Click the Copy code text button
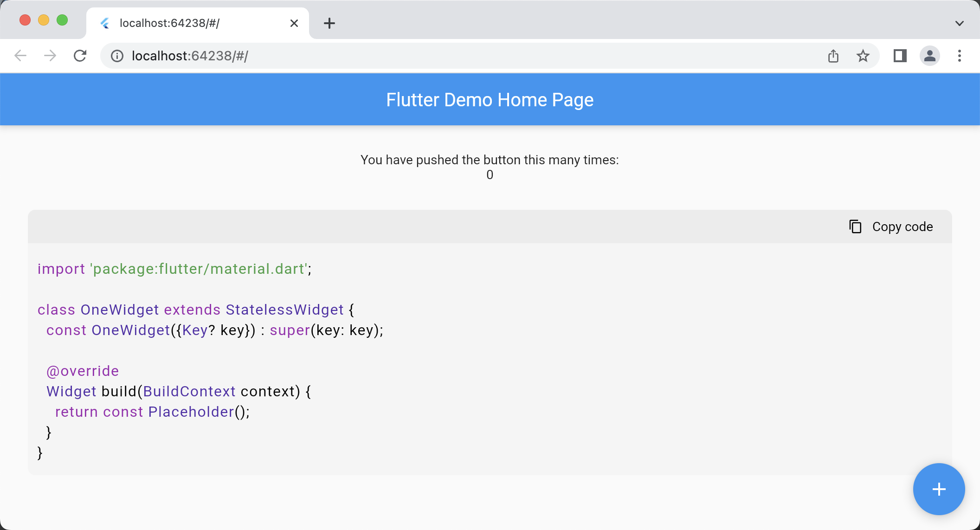 coord(902,226)
